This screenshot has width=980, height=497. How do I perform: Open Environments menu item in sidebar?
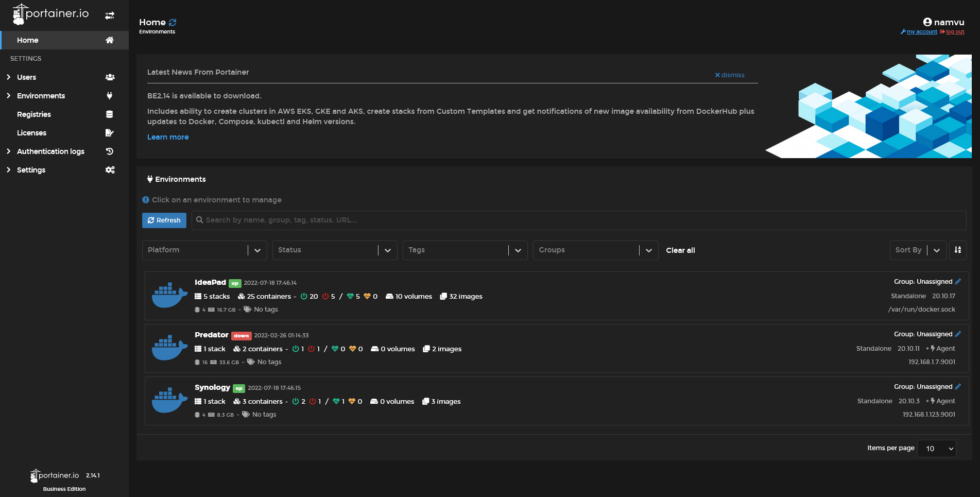tap(64, 96)
